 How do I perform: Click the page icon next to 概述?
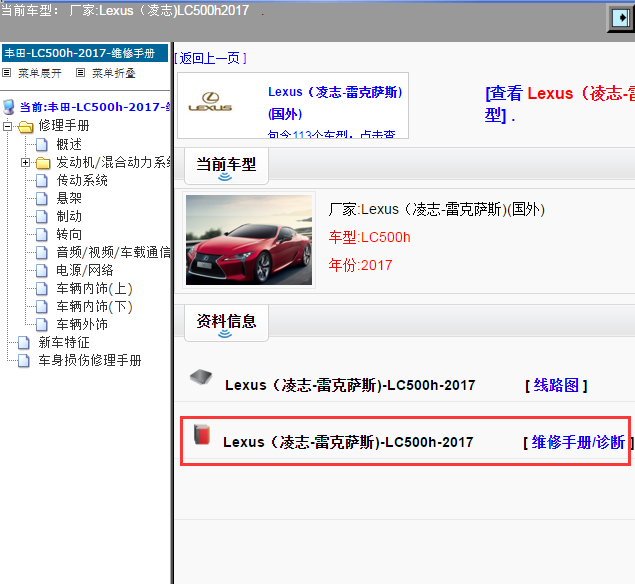pos(42,145)
